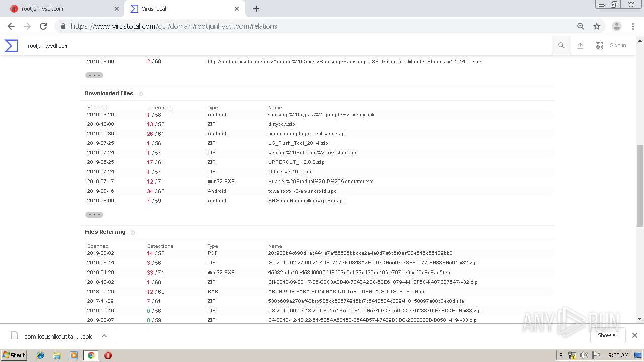Screen dimensions: 644x362
Task: Open LG_Flash_Tool_2014.zip entry
Action: 298,143
